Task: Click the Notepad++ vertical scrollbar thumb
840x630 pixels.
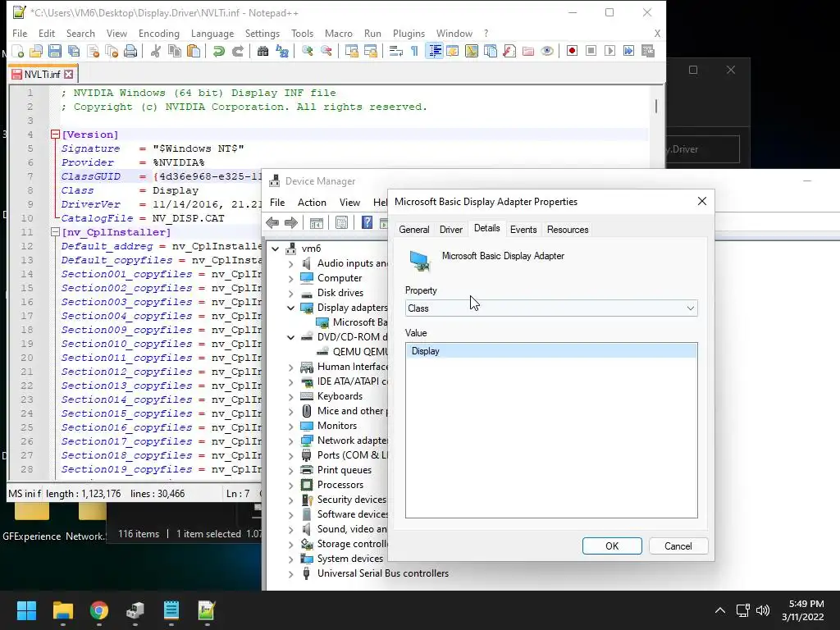Action: coord(655,106)
